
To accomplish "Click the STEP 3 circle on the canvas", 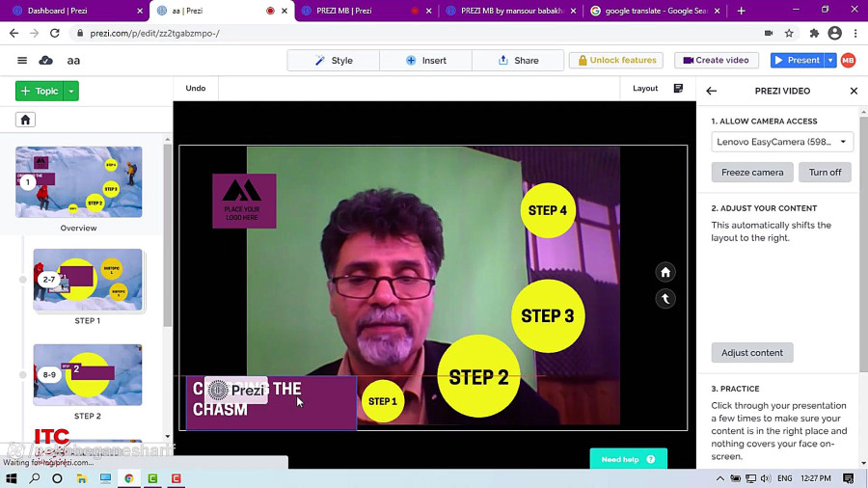I will [x=548, y=316].
